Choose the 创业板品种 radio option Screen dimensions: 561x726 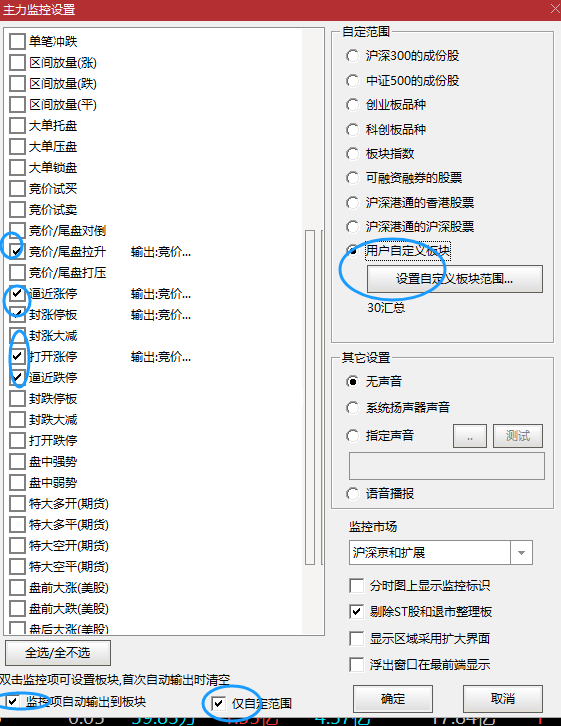tap(352, 105)
